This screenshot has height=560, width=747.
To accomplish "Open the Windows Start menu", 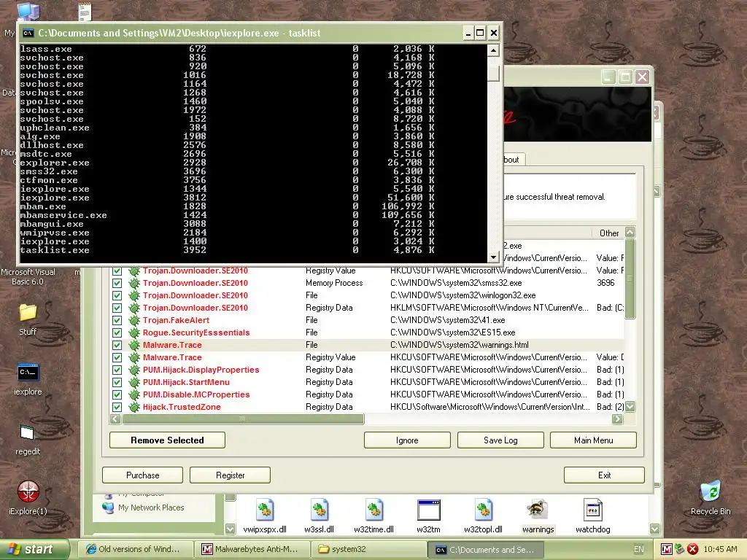I will pyautogui.click(x=34, y=549).
